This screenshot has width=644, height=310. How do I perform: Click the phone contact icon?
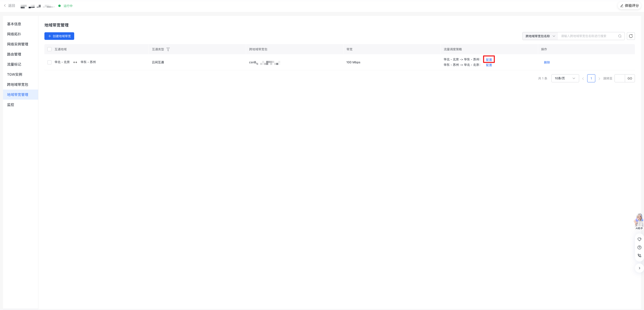639,256
